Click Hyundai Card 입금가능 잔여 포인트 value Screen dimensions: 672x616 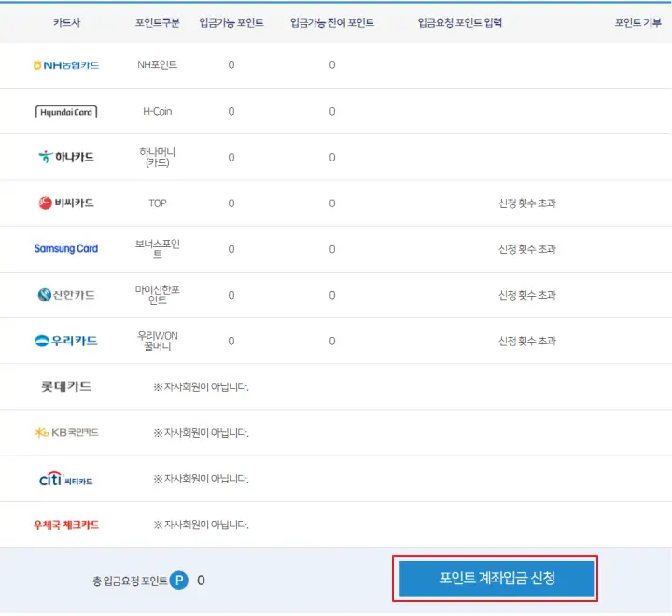[332, 111]
